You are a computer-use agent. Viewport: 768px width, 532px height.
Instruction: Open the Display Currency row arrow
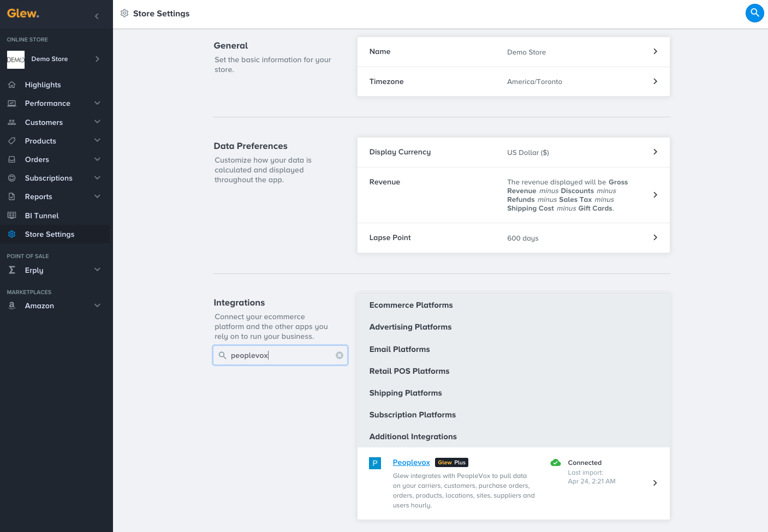(655, 152)
